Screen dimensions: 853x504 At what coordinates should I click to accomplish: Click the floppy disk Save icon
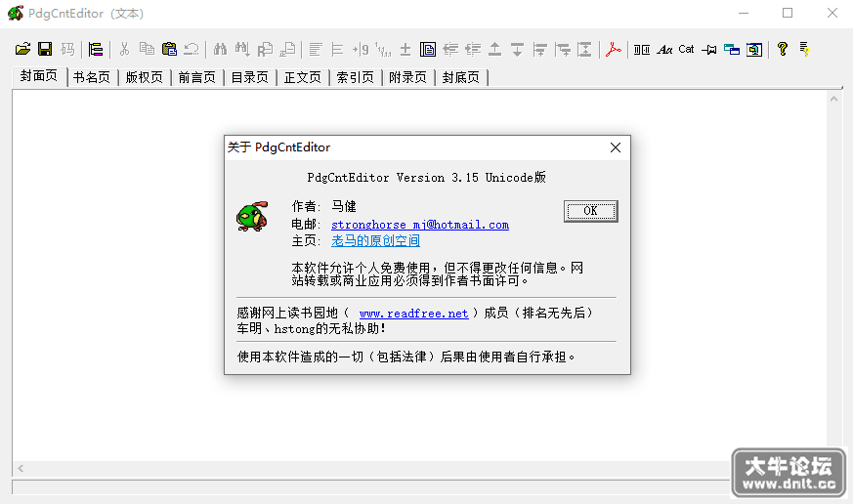click(x=45, y=49)
